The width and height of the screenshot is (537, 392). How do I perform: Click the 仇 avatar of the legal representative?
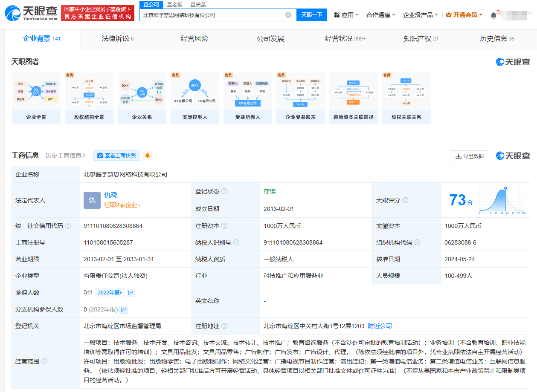pos(92,200)
